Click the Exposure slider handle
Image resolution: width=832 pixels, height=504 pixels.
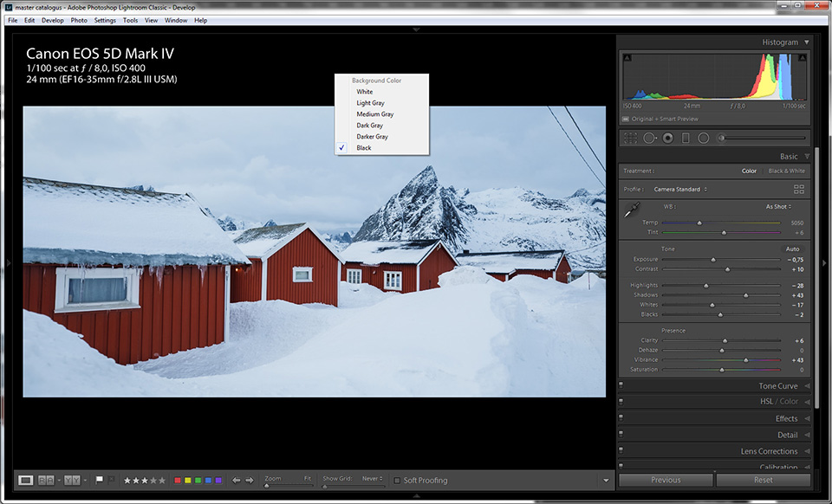tap(713, 260)
